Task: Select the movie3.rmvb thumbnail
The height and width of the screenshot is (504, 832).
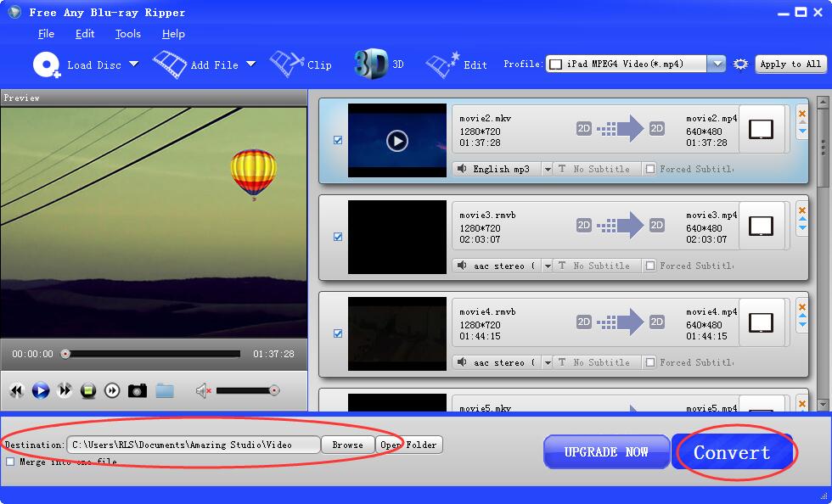Action: point(397,237)
